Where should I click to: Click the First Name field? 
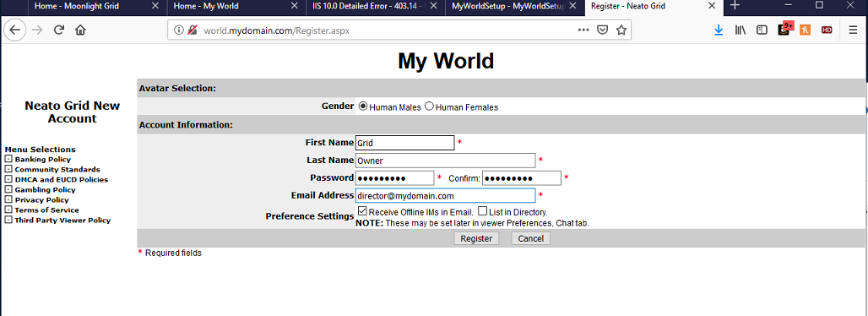click(404, 143)
